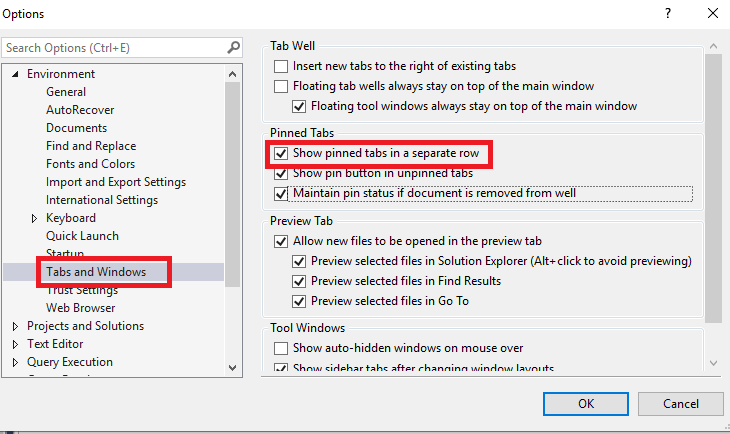Uncheck Allow new files in preview tab
Image resolution: width=730 pixels, height=434 pixels.
point(280,241)
